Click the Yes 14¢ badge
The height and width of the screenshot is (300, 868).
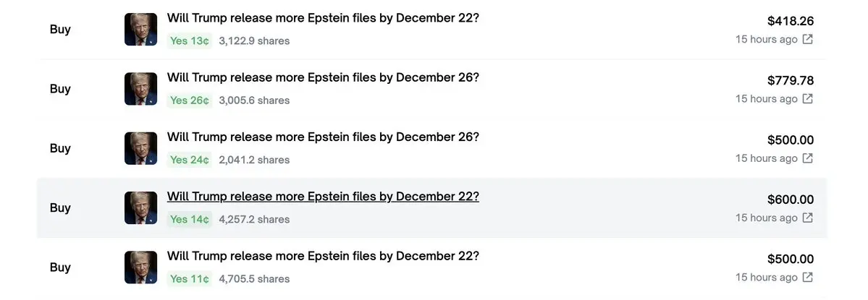(190, 219)
